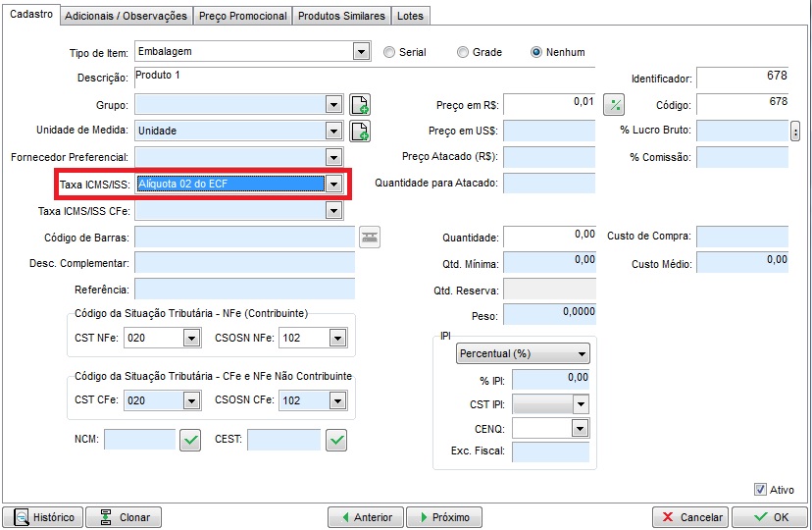Click the percent calculator icon beside Preço
Image resolution: width=812 pixels, height=530 pixels.
(x=613, y=104)
